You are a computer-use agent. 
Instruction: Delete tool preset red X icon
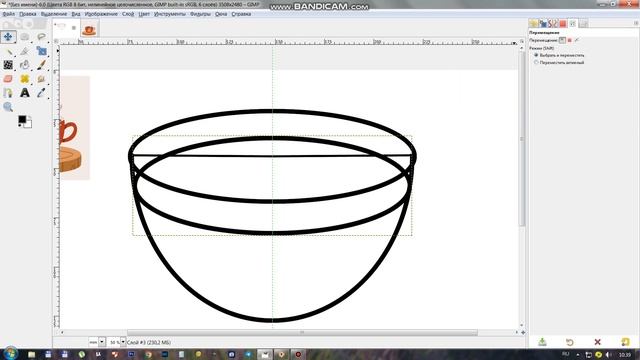point(598,342)
